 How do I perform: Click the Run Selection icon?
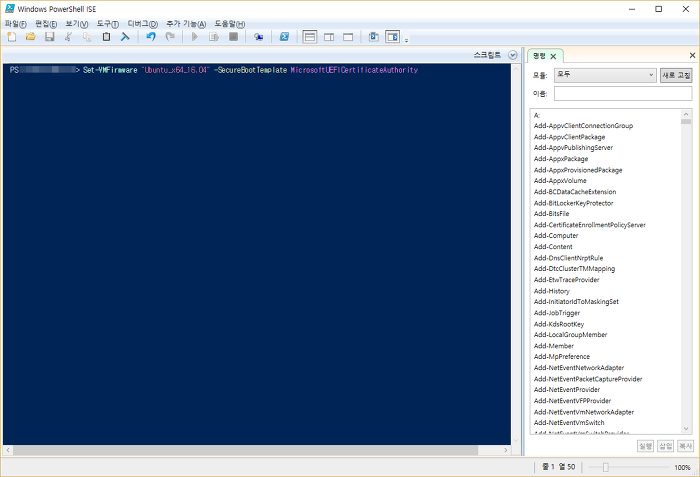214,37
